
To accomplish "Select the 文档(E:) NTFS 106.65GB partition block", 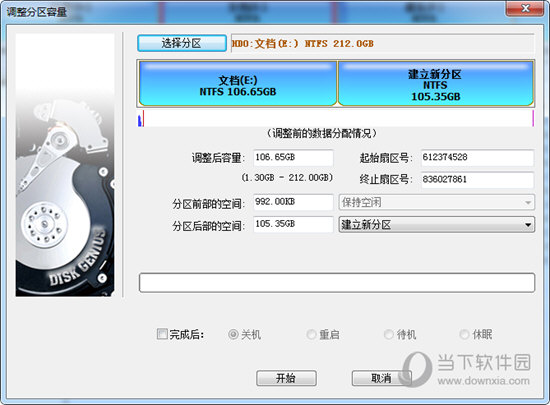I will click(238, 83).
